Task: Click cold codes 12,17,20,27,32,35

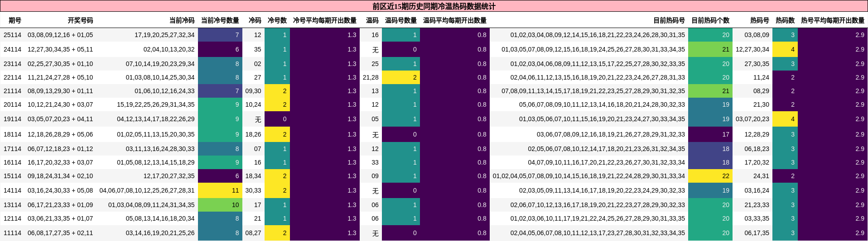Action: (169, 176)
